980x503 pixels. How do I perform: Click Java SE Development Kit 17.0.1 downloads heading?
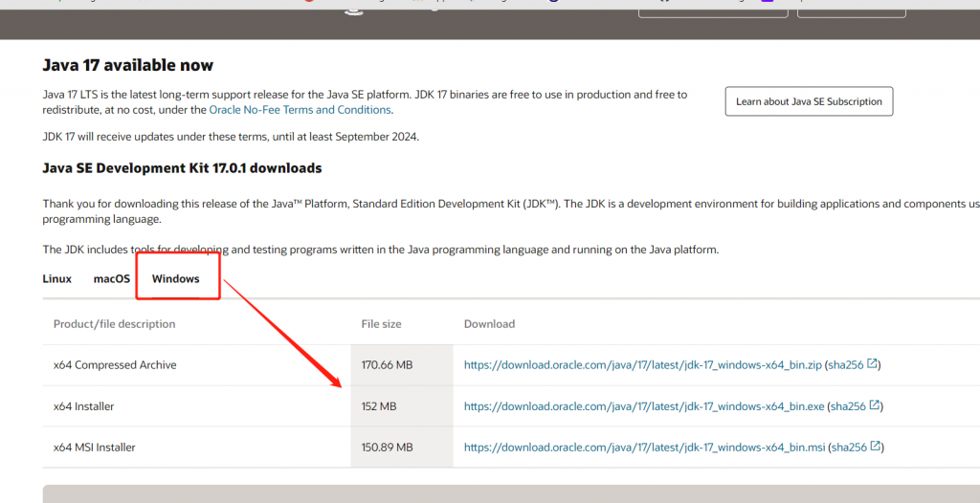[x=182, y=168]
